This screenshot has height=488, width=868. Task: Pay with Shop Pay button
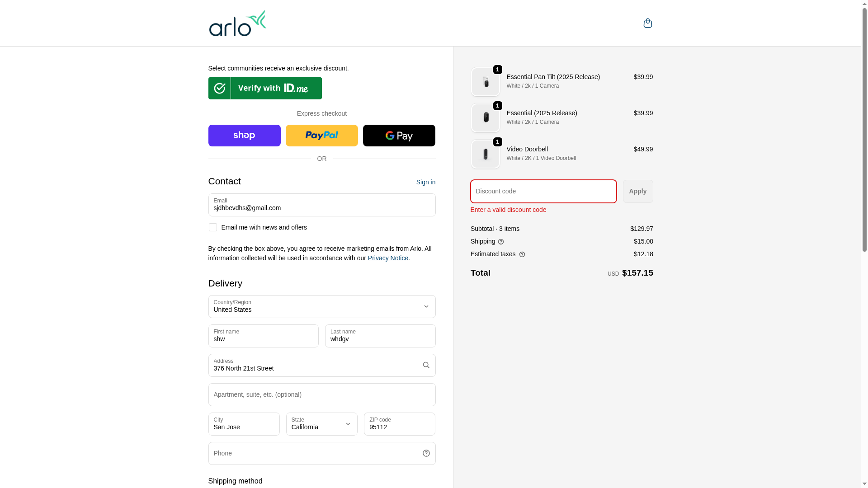(x=244, y=136)
